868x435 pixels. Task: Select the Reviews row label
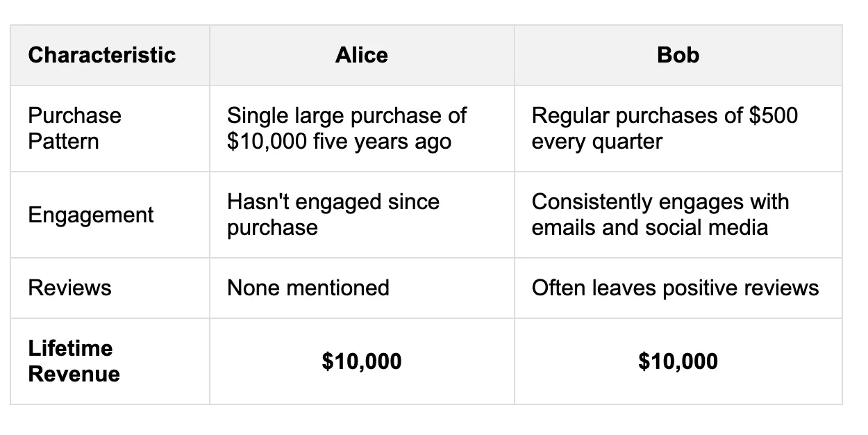[x=69, y=288]
